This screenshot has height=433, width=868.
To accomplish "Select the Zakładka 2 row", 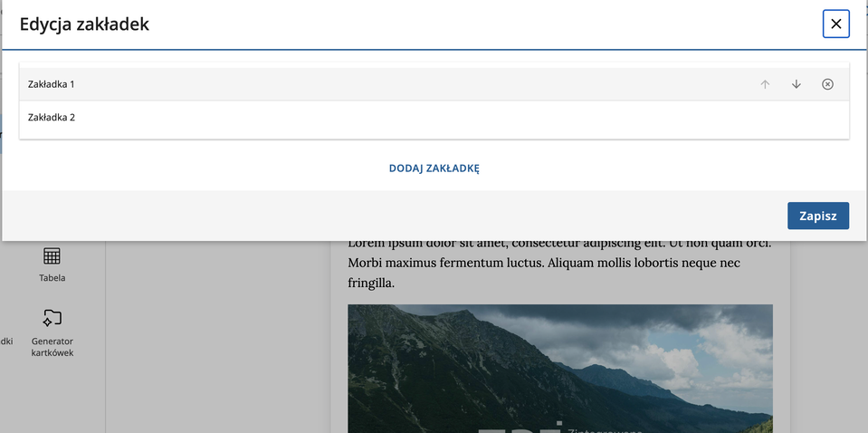I will click(52, 118).
